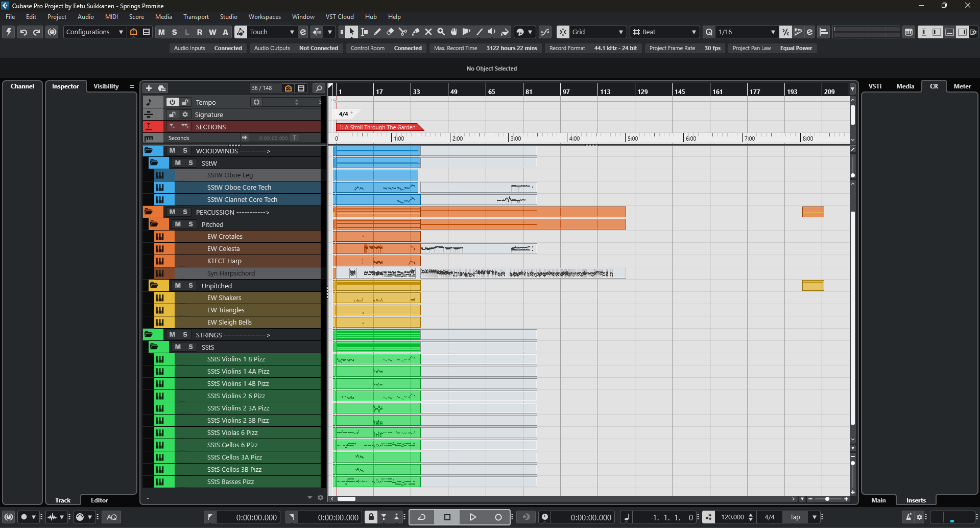Click the Quantize Q apply icon

click(x=709, y=32)
